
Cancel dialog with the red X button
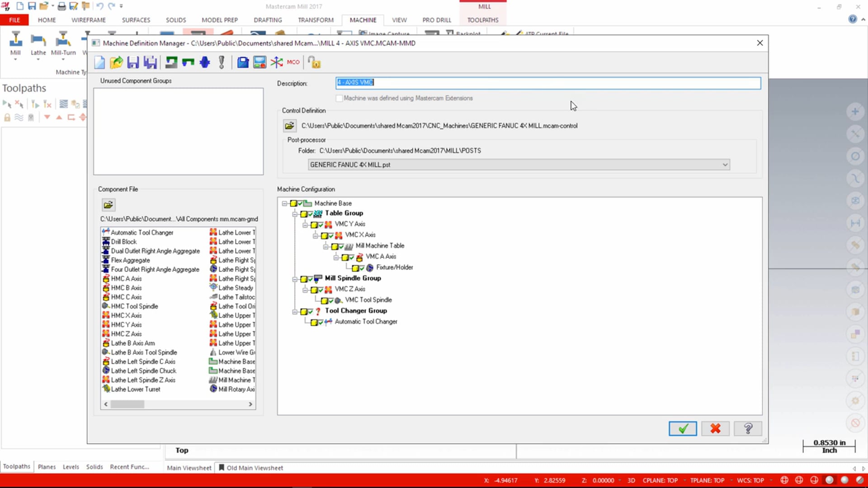[715, 428]
